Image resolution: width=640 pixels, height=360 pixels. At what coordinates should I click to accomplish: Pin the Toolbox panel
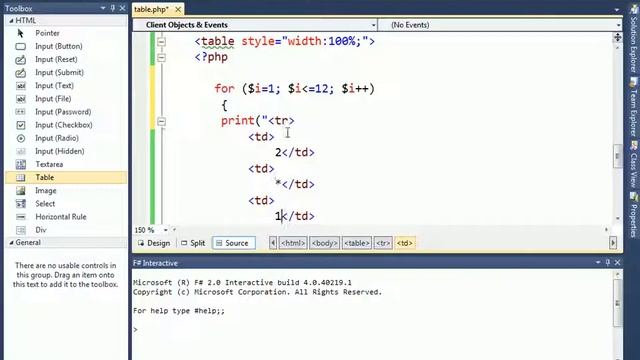coord(113,8)
